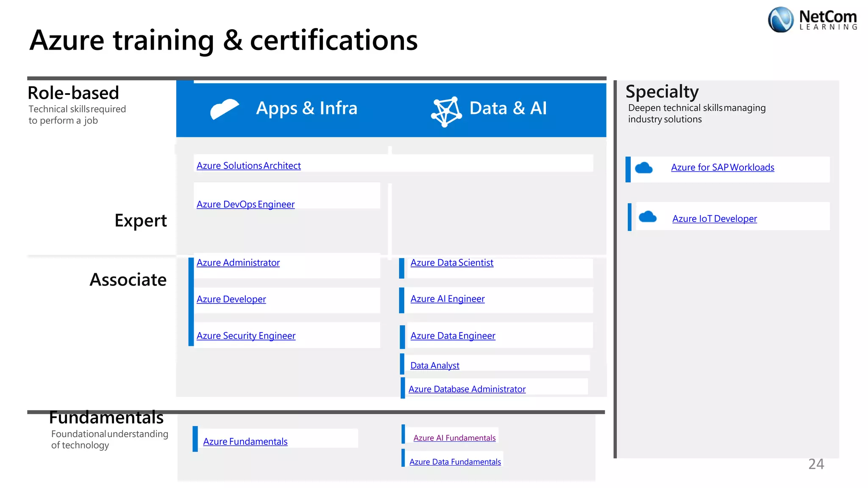Screen dimensions: 868x488
Task: Open the Azure Developer certification link
Action: (x=231, y=299)
